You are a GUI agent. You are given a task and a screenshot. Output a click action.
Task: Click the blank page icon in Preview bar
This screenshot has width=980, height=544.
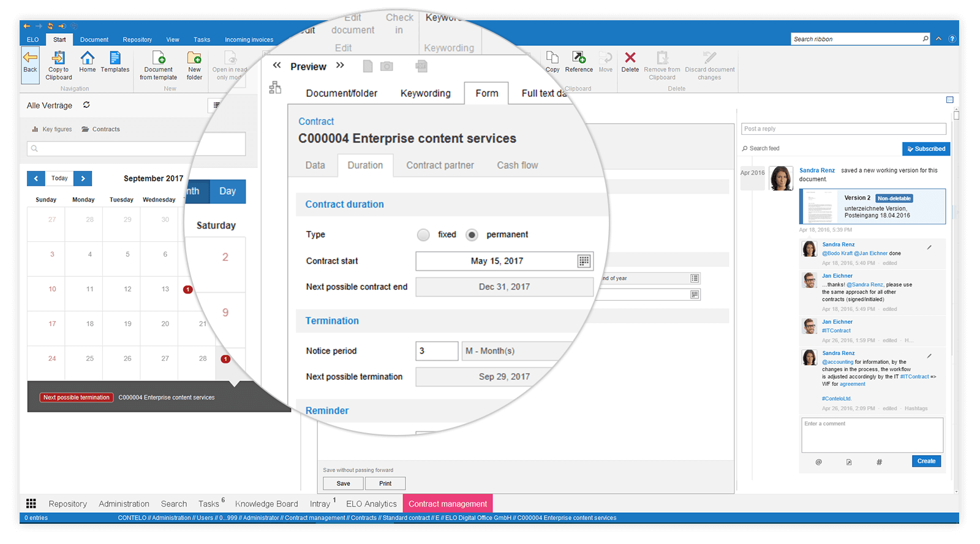point(367,66)
